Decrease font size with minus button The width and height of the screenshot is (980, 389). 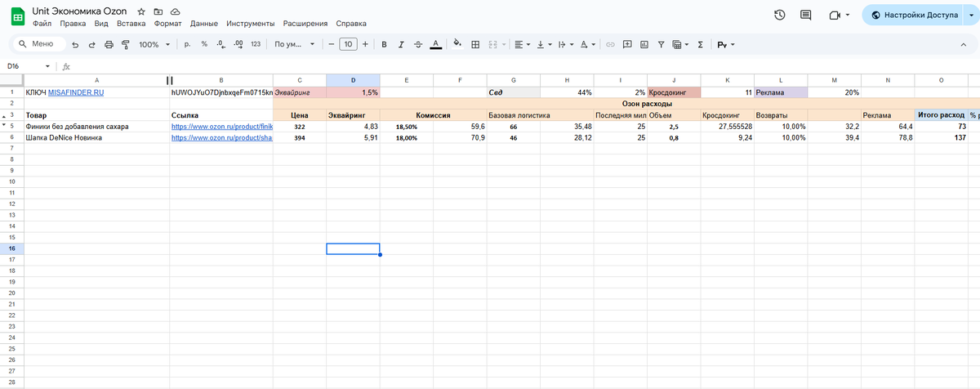(332, 44)
